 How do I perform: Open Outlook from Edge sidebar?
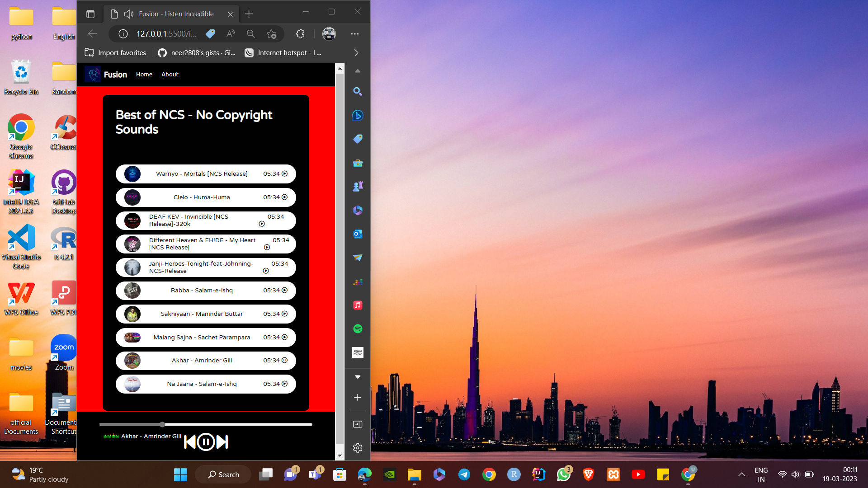tap(358, 234)
